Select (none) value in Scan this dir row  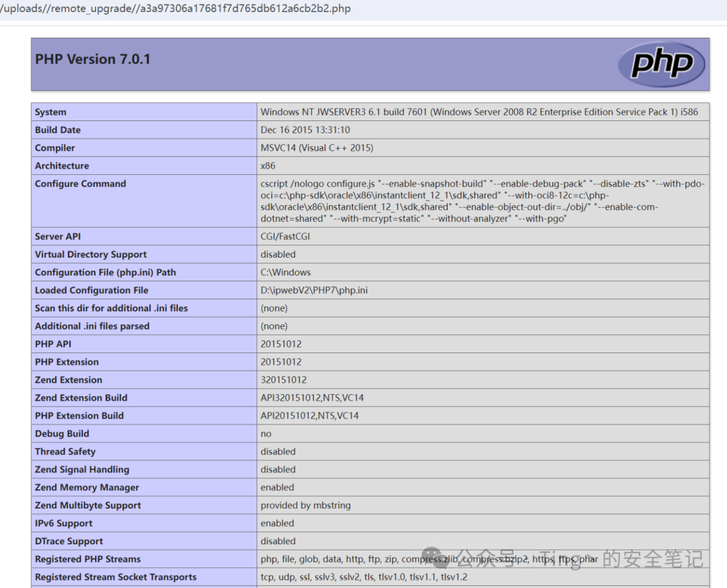[274, 308]
